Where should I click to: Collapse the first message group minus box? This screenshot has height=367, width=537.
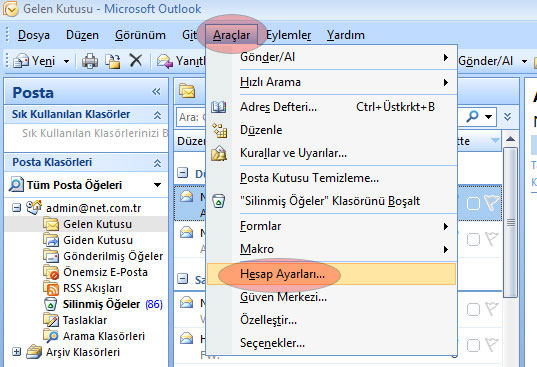183,173
